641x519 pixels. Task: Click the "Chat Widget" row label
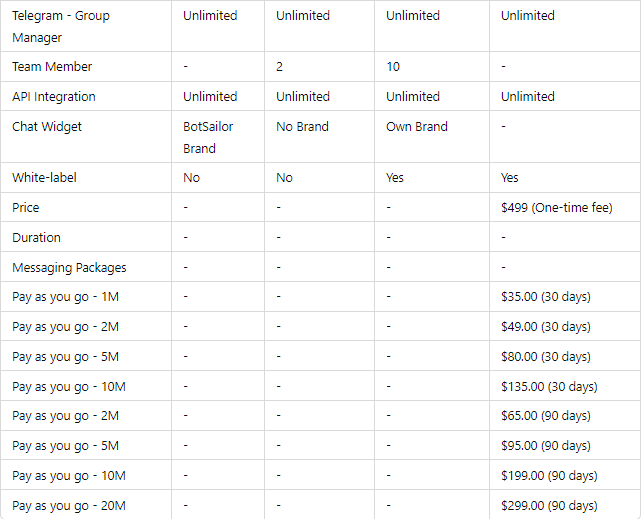(x=47, y=127)
